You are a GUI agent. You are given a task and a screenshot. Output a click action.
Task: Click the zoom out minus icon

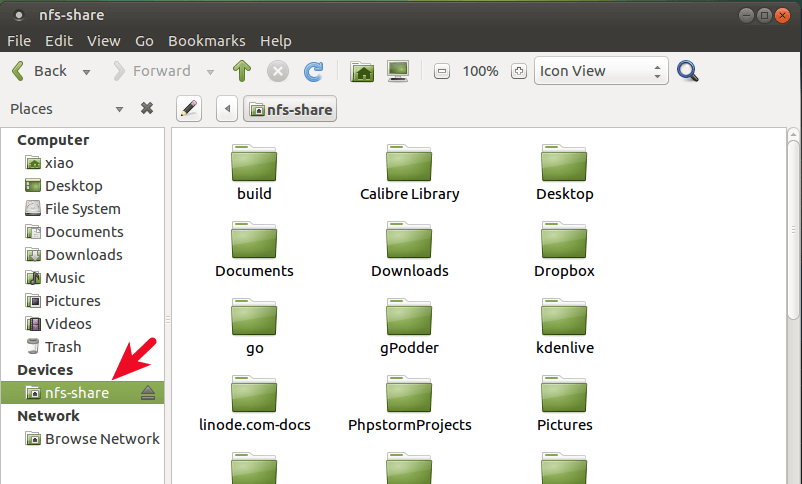(442, 71)
